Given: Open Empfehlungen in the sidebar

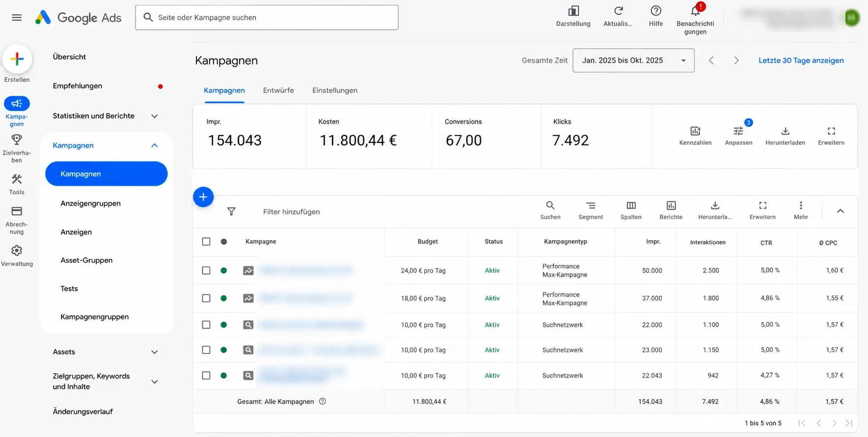Looking at the screenshot, I should click(78, 86).
